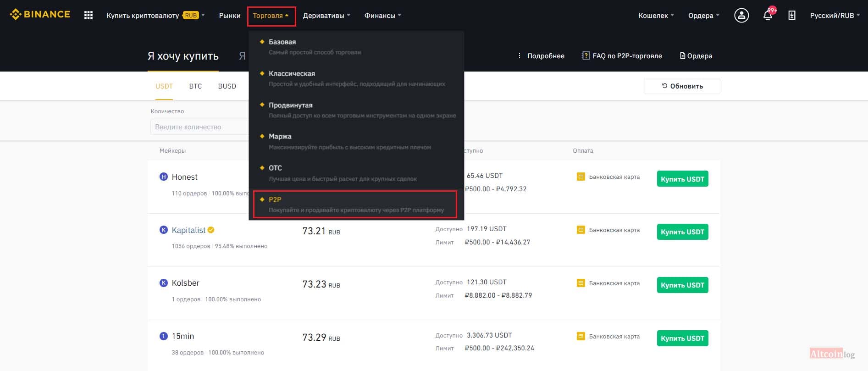
Task: Expand Купить криптовалюту dropdown
Action: tap(155, 16)
